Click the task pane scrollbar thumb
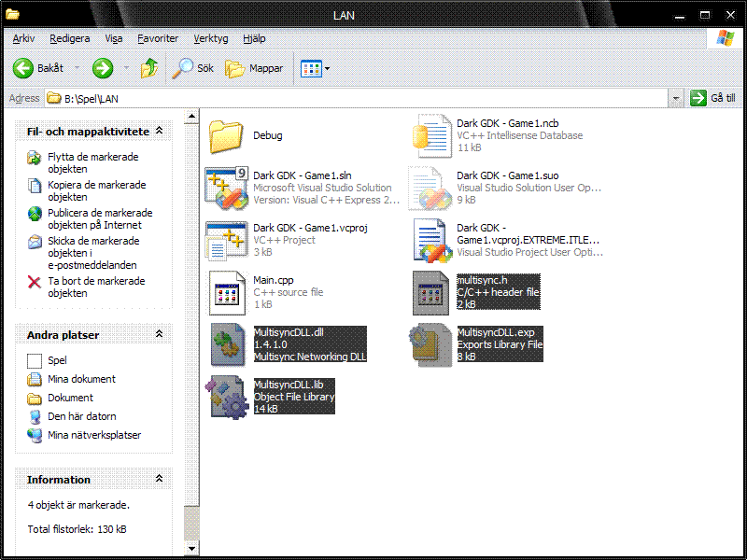Viewport: 747px width, 560px height. 191,524
